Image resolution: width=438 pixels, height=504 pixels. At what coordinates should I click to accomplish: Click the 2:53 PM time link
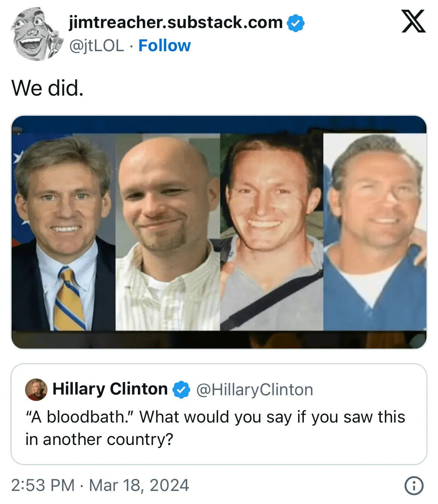[43, 485]
